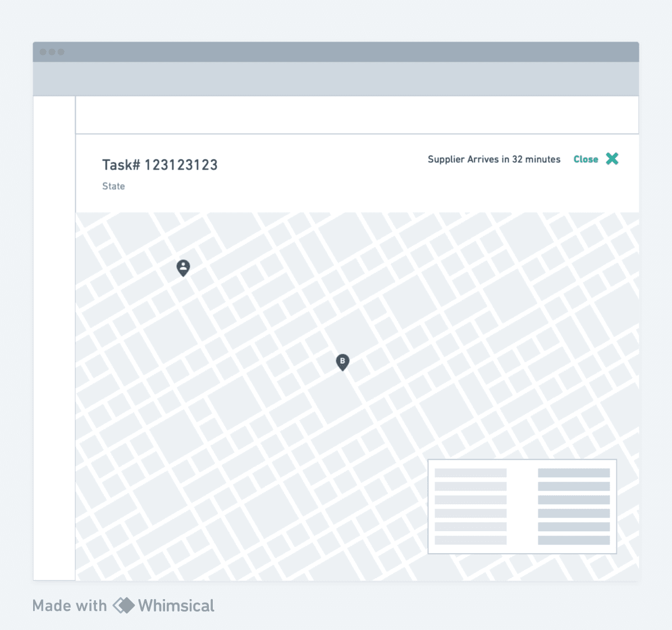The width and height of the screenshot is (672, 630).
Task: Open the Made with Whimsical link
Action: coord(124,605)
